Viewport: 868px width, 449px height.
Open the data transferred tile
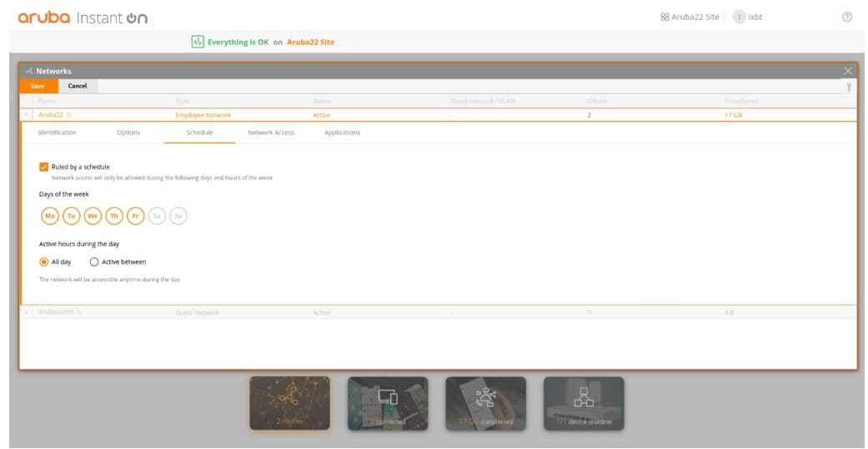click(x=485, y=404)
